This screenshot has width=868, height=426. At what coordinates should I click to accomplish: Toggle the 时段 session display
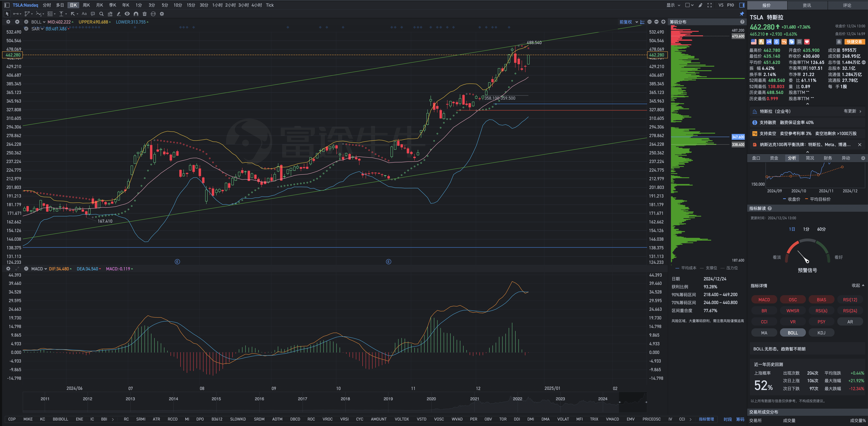728,419
